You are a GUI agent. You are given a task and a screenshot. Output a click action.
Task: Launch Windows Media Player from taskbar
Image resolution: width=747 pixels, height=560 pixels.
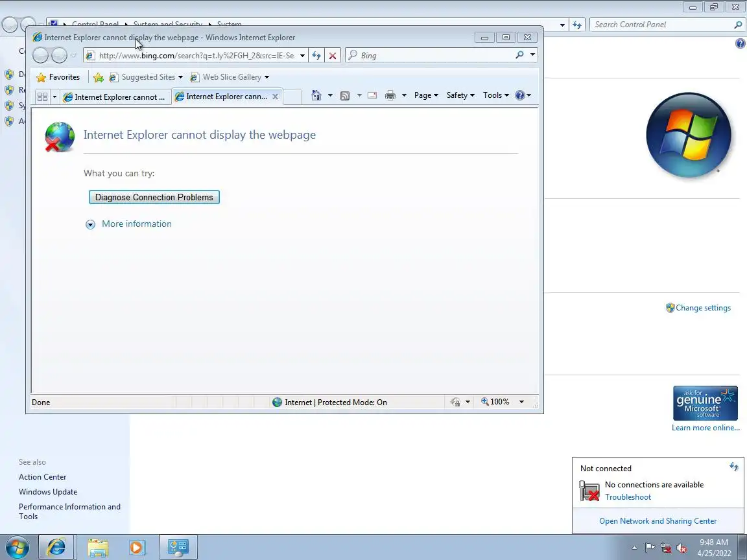tap(137, 548)
